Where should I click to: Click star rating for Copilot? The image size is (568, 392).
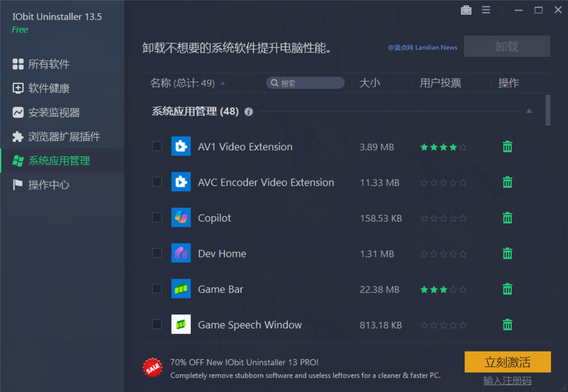[x=443, y=218]
